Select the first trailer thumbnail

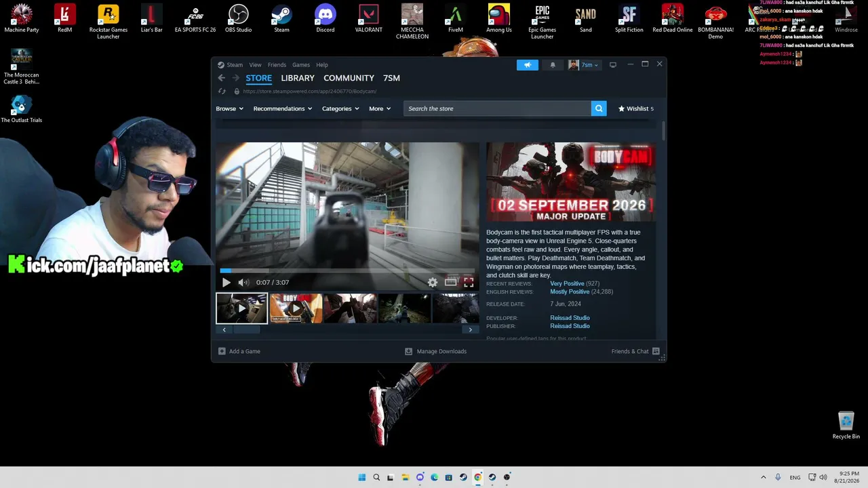coord(241,308)
